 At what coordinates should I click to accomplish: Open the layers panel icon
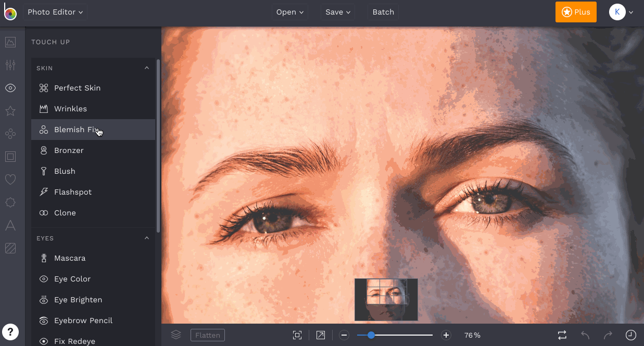pyautogui.click(x=176, y=335)
